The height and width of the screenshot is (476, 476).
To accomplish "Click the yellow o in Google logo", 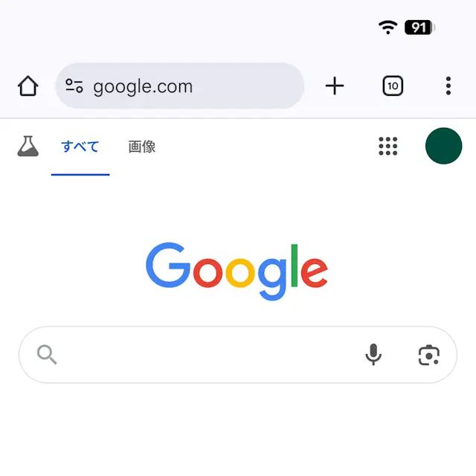I will 240,273.
